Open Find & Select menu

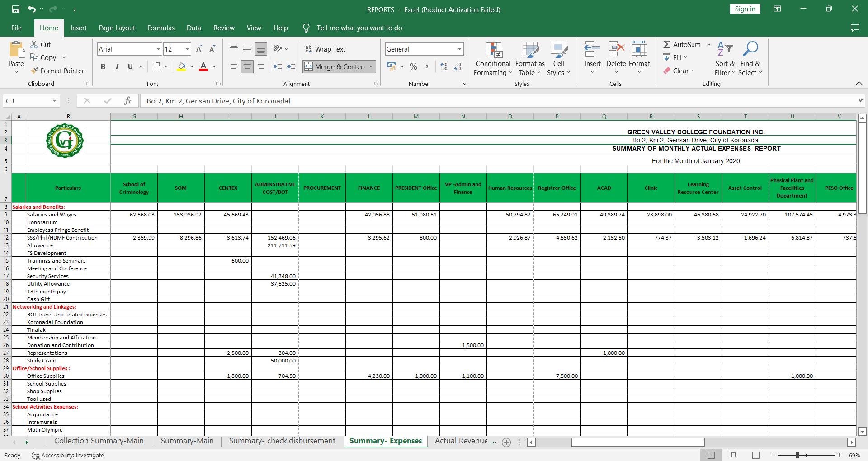tap(750, 59)
